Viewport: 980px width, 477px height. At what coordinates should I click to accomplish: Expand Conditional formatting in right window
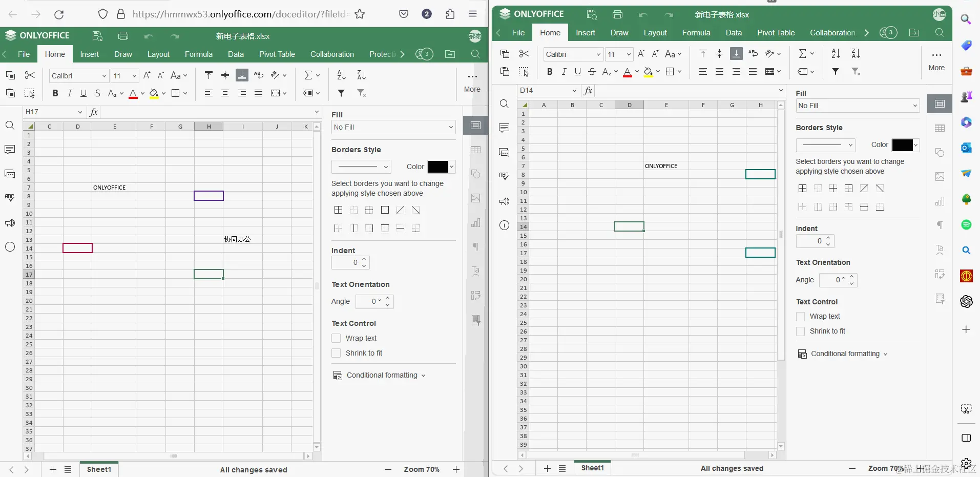(843, 354)
